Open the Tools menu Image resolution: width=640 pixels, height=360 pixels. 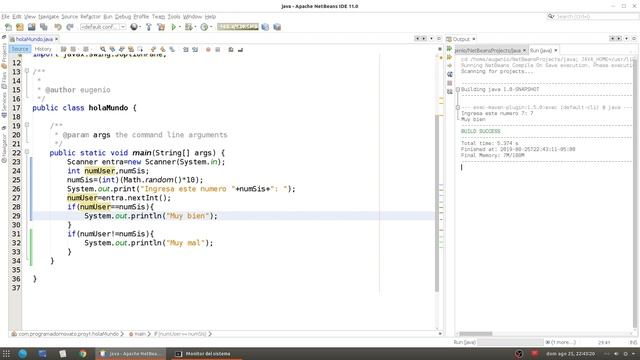(174, 17)
